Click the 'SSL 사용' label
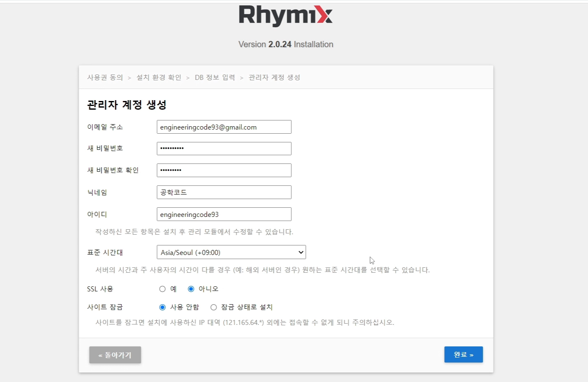The image size is (588, 382). [x=100, y=289]
